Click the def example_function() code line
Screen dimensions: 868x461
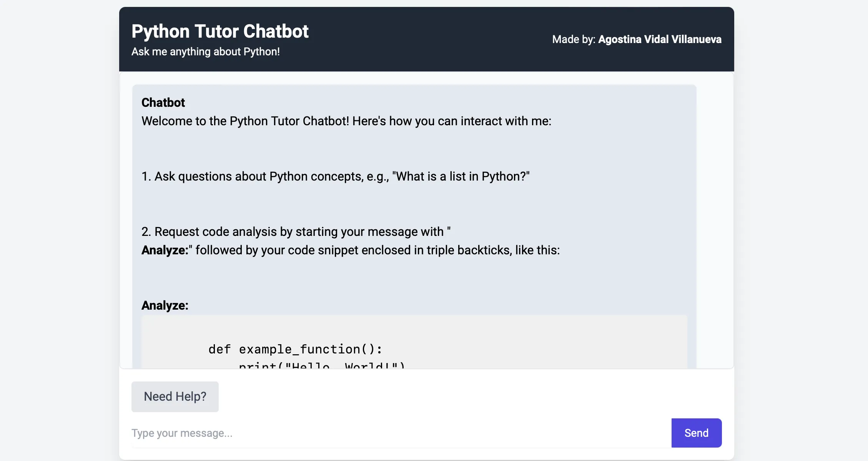[295, 349]
